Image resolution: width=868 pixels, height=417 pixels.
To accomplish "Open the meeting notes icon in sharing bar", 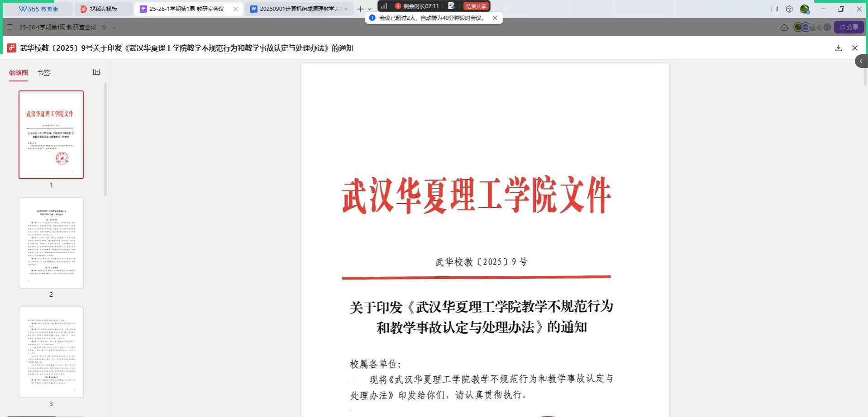I will tap(451, 6).
